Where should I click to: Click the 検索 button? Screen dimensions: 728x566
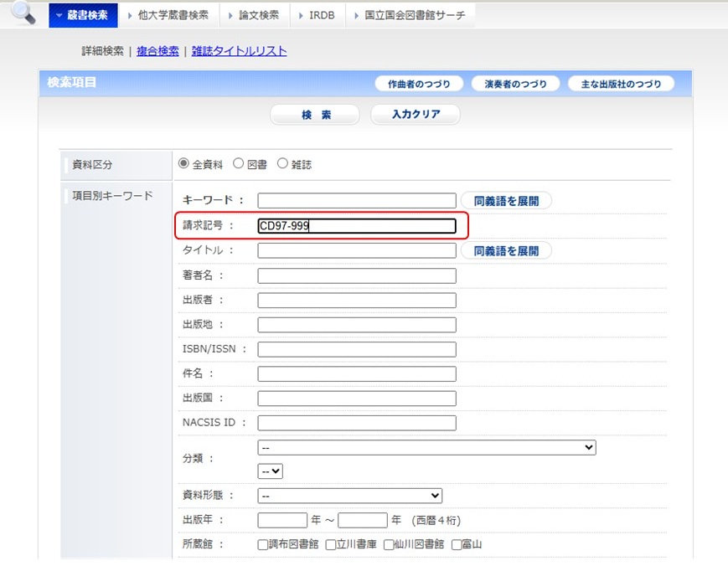coord(315,115)
